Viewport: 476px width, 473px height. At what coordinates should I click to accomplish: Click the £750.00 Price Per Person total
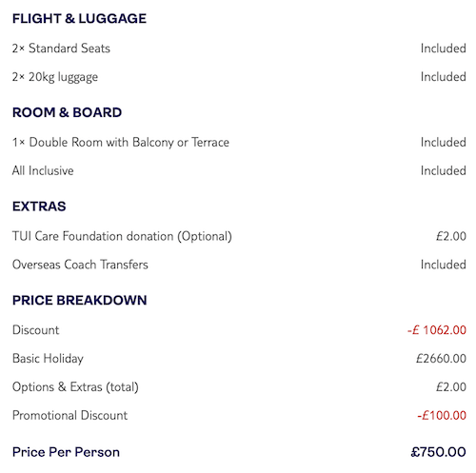(438, 452)
